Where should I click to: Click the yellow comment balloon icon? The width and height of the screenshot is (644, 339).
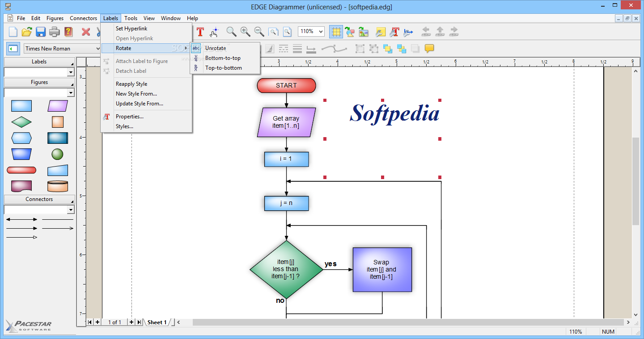(x=429, y=48)
